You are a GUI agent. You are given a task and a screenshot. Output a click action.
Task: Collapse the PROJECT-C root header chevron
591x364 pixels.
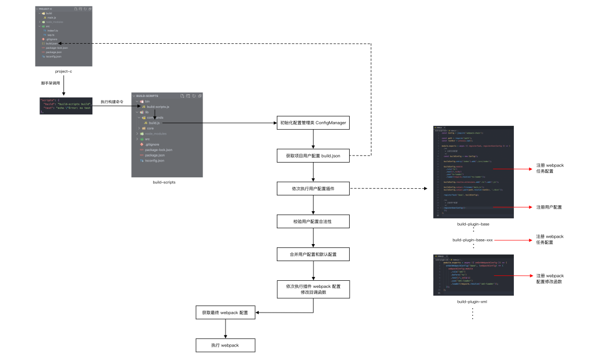[x=37, y=9]
